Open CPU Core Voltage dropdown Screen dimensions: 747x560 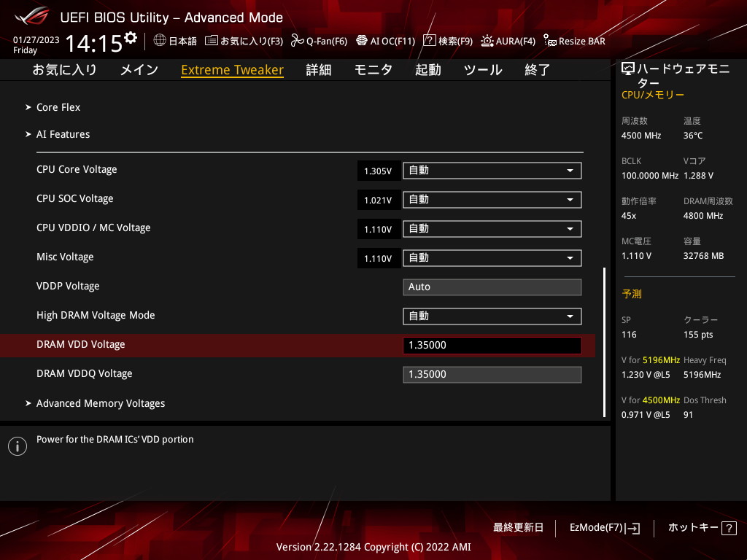[x=492, y=171]
